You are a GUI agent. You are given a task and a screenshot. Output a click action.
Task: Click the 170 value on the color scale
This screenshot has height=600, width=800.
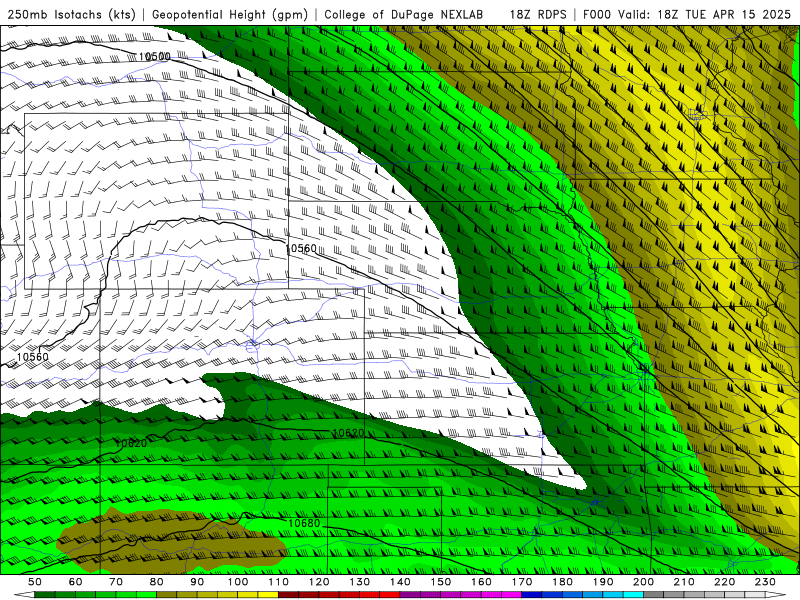coord(522,582)
